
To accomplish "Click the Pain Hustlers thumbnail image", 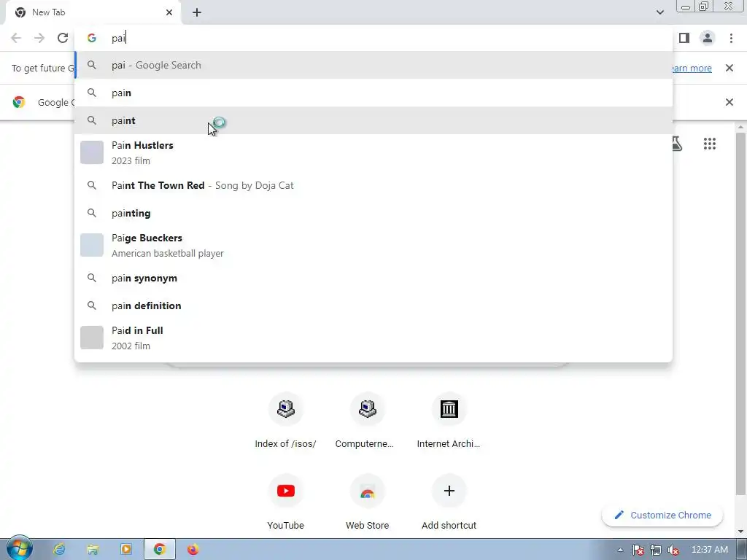I will 92,152.
